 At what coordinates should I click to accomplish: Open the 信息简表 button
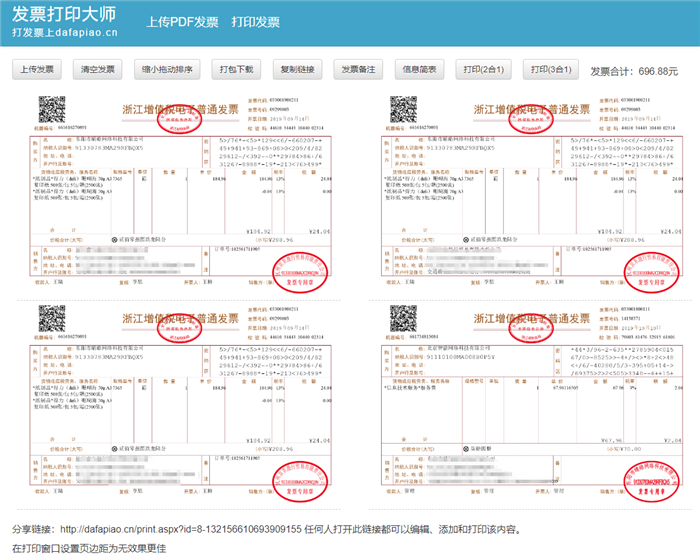[419, 70]
